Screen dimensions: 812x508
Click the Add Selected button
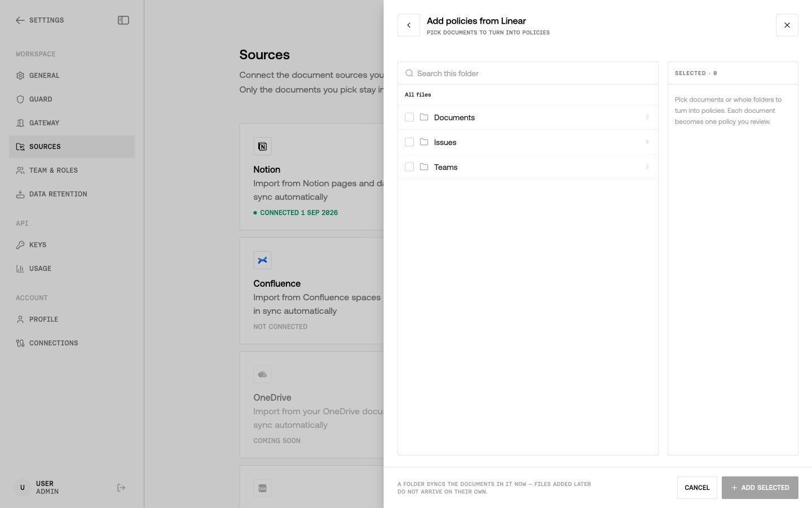click(760, 488)
